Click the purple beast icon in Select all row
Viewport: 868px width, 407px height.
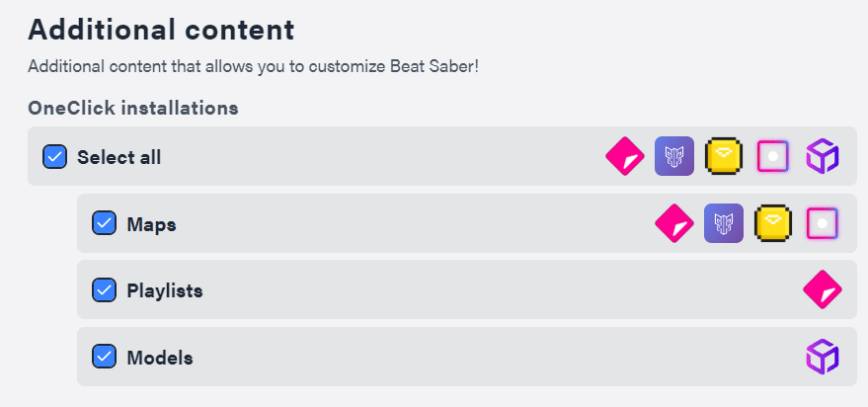674,156
